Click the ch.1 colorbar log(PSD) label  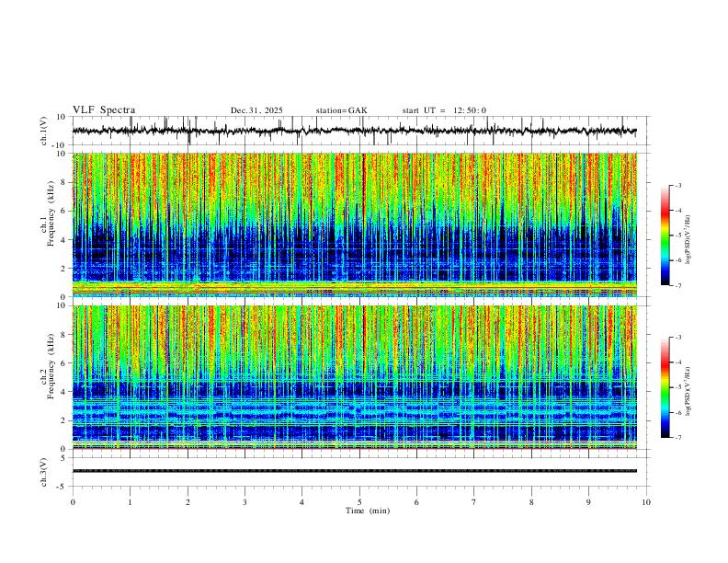688,240
